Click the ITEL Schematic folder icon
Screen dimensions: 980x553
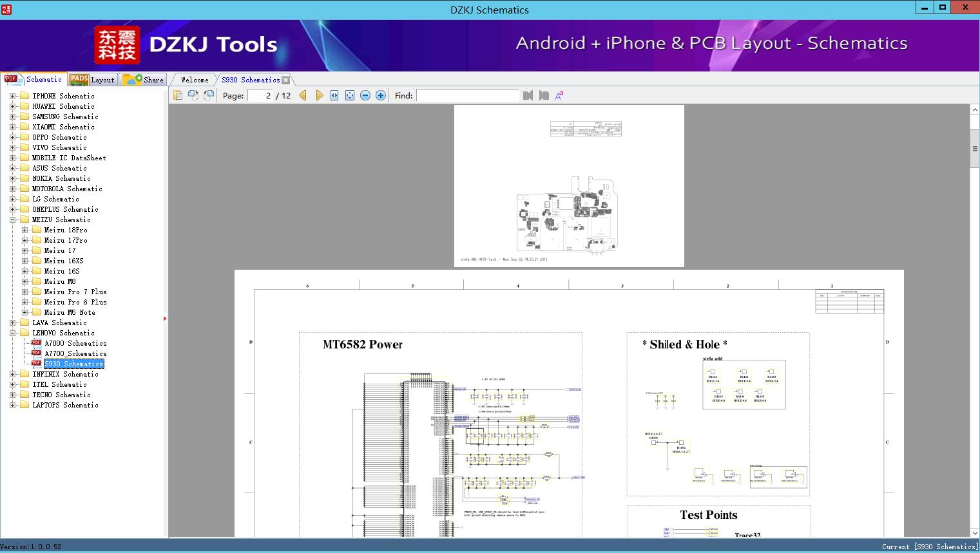(x=24, y=384)
